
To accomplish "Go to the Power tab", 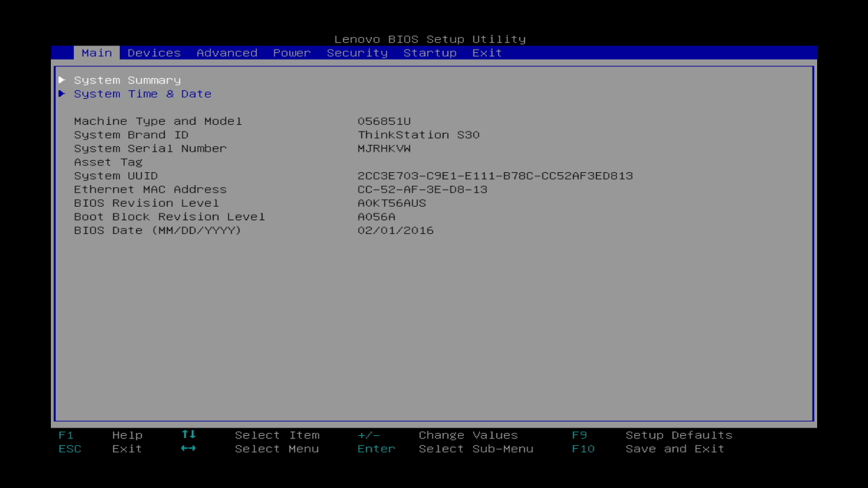I will (292, 53).
